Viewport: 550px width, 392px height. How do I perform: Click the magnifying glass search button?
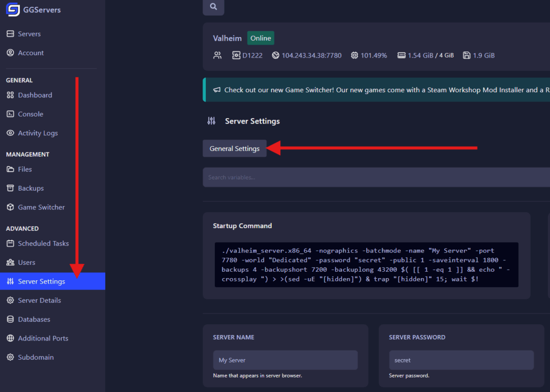213,6
